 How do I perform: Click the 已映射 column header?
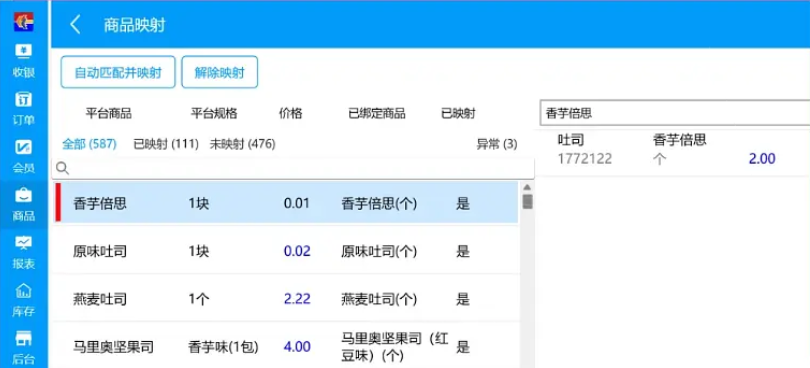pos(458,114)
